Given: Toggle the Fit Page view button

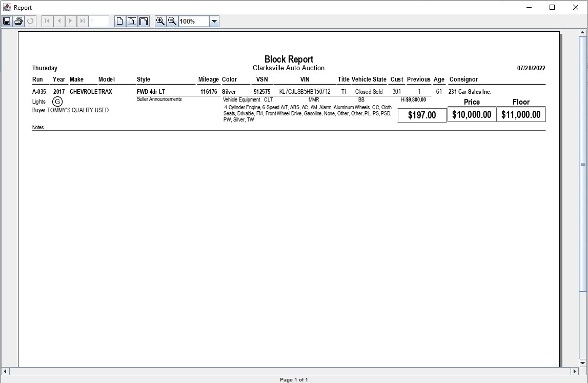Looking at the screenshot, I should coord(132,21).
